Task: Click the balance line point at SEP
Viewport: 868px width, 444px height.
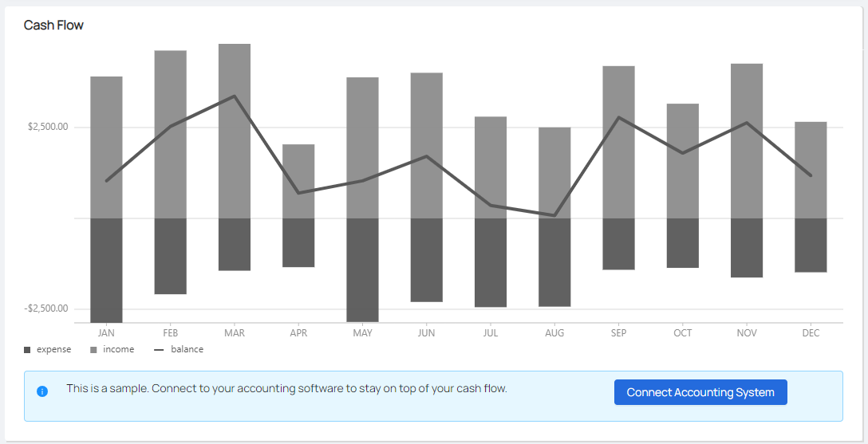Action: (x=619, y=117)
